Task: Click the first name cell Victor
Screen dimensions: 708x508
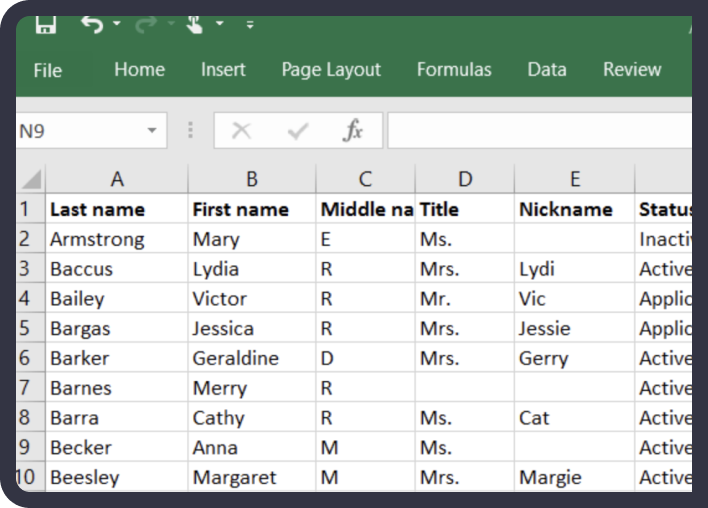Action: (x=252, y=298)
